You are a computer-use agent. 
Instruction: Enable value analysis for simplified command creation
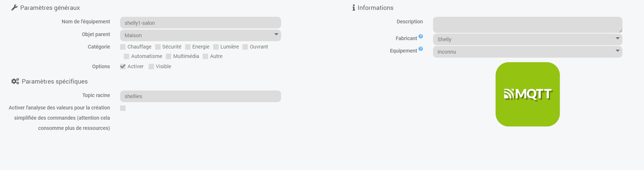click(x=123, y=108)
